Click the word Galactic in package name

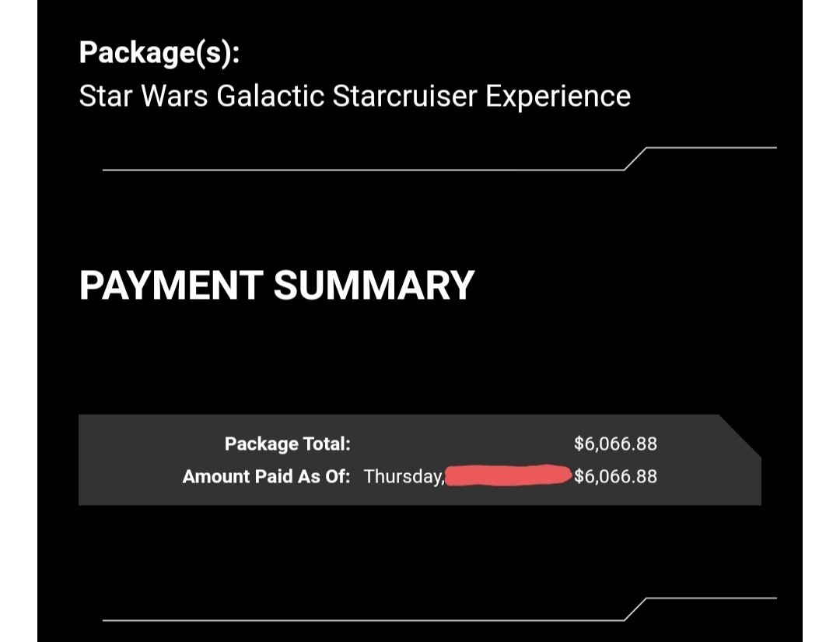pos(271,96)
